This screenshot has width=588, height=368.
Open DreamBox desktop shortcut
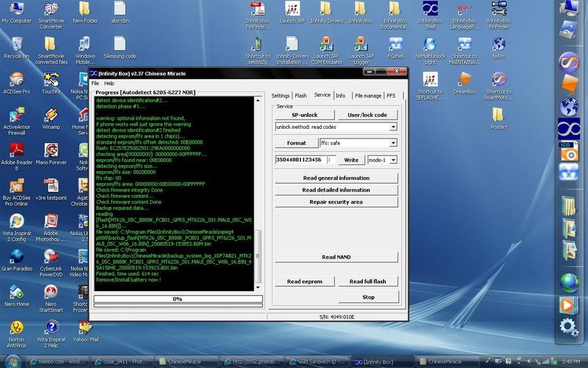[464, 83]
